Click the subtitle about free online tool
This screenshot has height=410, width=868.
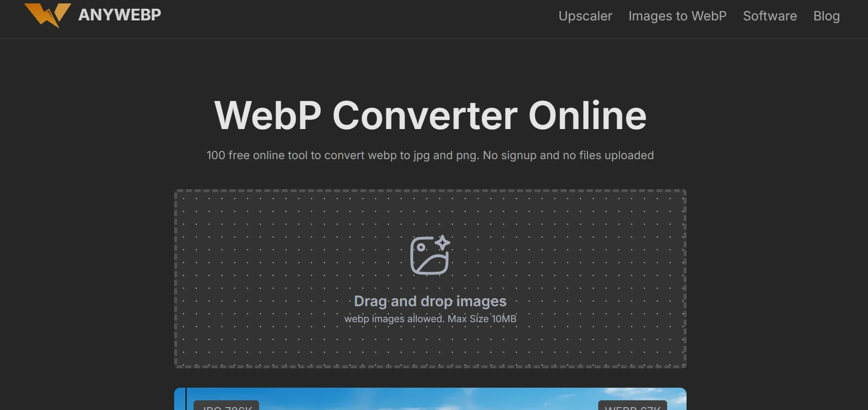tap(430, 155)
